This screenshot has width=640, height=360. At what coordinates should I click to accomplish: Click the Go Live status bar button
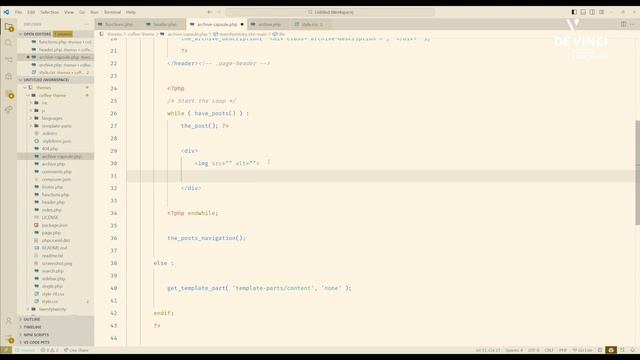[x=582, y=350]
